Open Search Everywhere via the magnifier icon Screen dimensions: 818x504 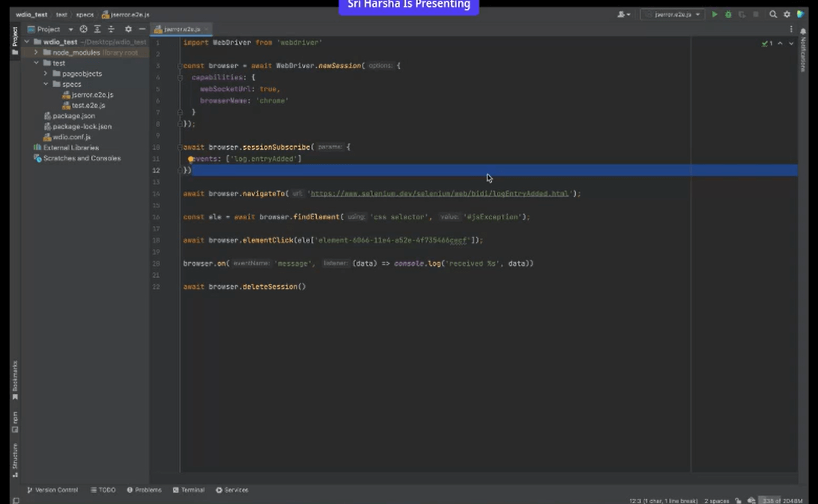coord(773,14)
